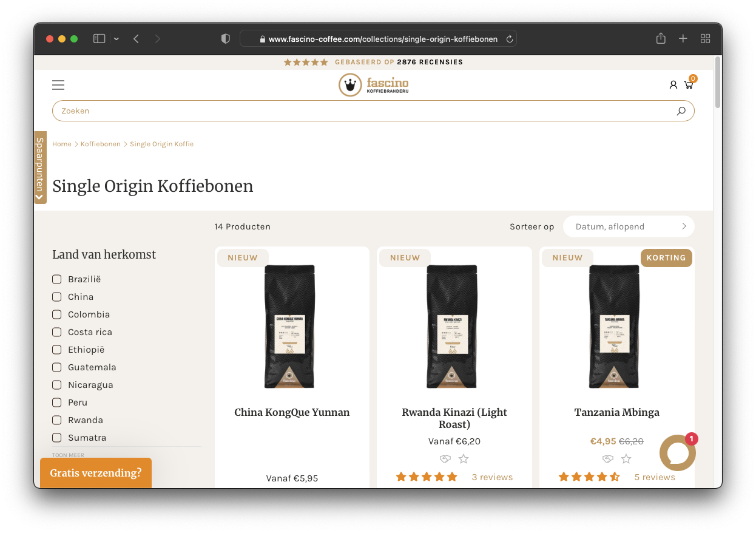Click the Fascino Koffiebranderij logo

(x=374, y=85)
